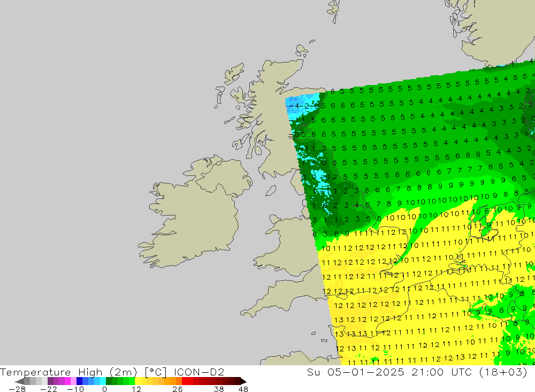Viewport: 535px width, 392px height.
Task: Click the 48 label under the color scale
Action: [x=243, y=389]
